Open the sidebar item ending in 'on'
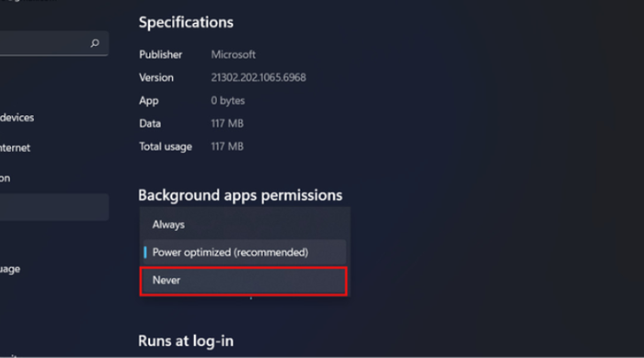644x358 pixels. click(6, 179)
